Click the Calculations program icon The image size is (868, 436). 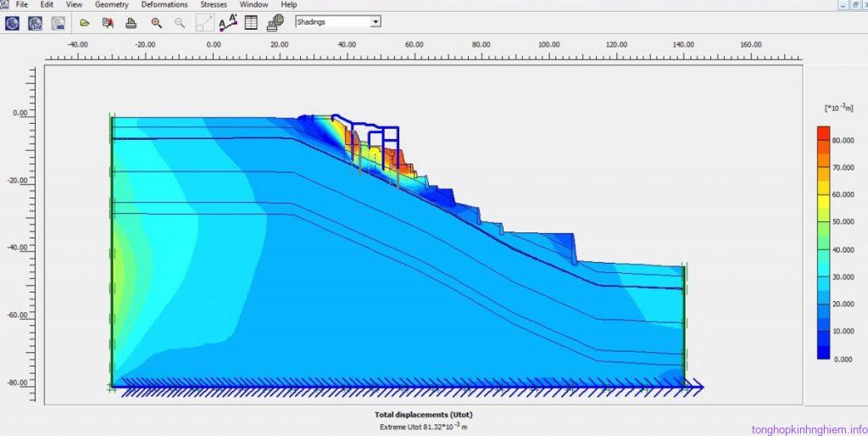36,23
